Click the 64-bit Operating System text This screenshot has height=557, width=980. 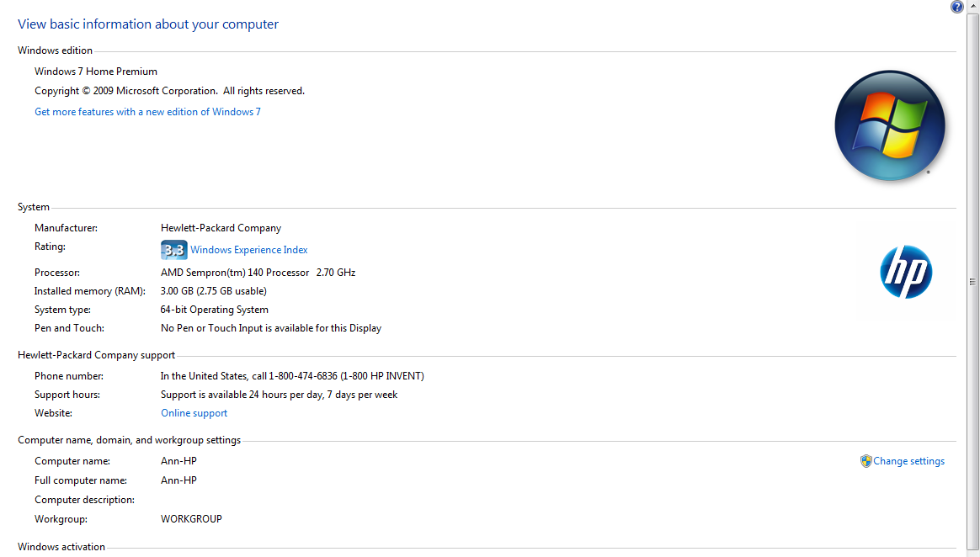tap(215, 310)
